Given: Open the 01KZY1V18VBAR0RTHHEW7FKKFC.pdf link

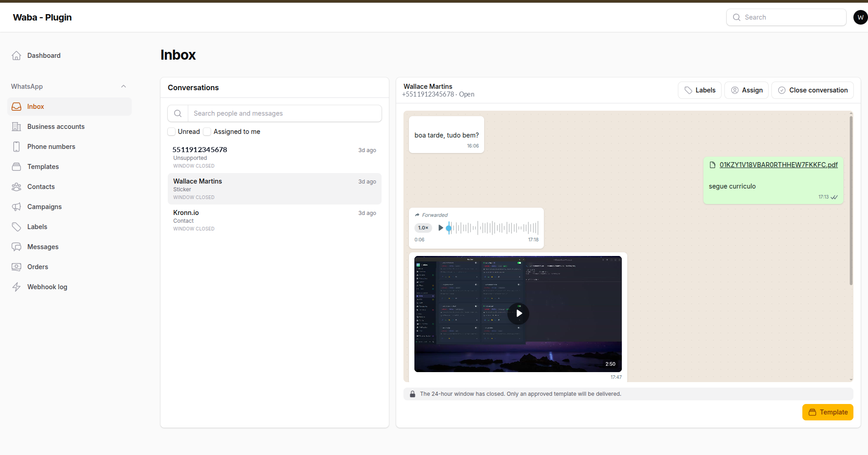Looking at the screenshot, I should click(x=779, y=165).
